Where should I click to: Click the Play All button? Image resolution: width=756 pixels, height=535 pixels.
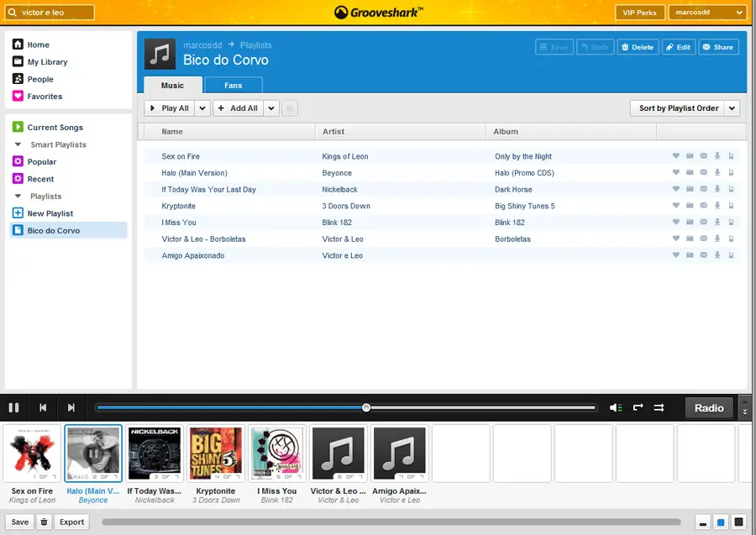pos(170,108)
